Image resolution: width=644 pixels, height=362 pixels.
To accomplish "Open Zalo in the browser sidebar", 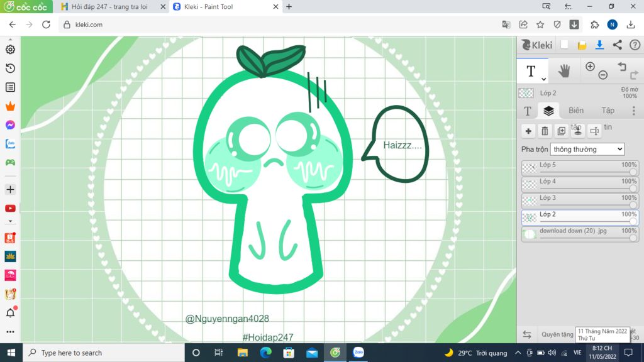I will click(x=10, y=144).
